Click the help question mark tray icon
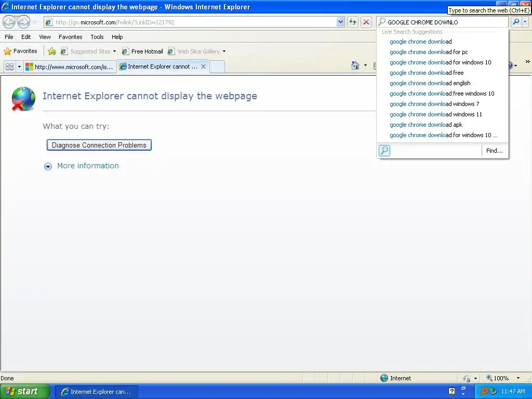 coord(451,392)
